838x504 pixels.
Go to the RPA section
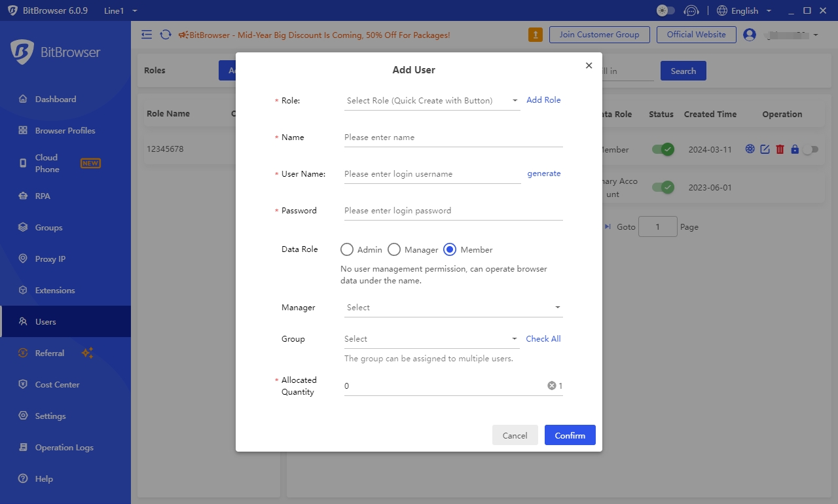(x=65, y=196)
